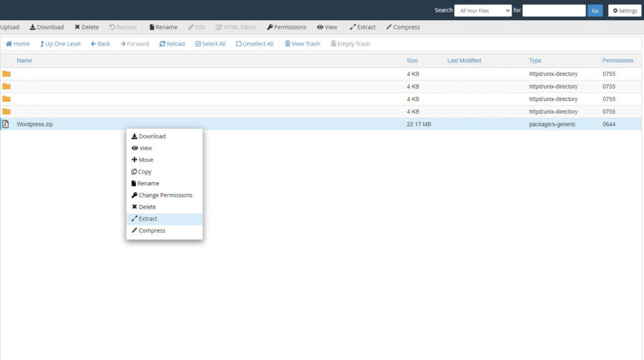
Task: Open View Trash
Action: tap(303, 44)
